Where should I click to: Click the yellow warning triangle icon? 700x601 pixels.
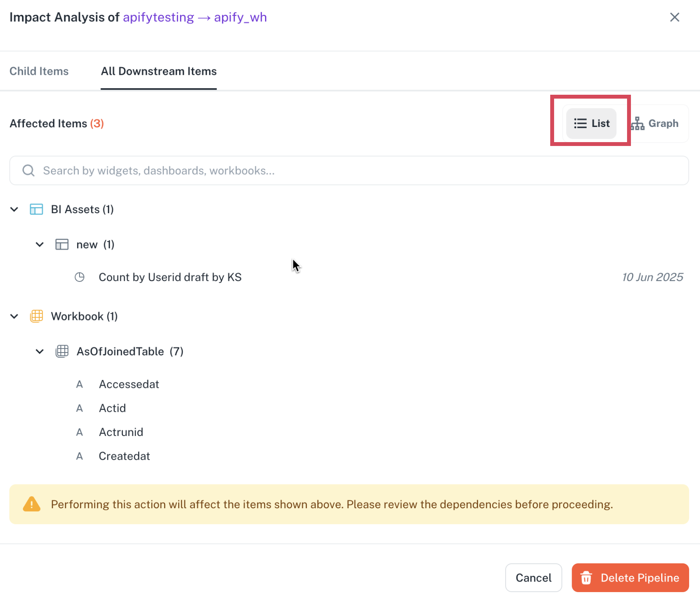point(32,504)
